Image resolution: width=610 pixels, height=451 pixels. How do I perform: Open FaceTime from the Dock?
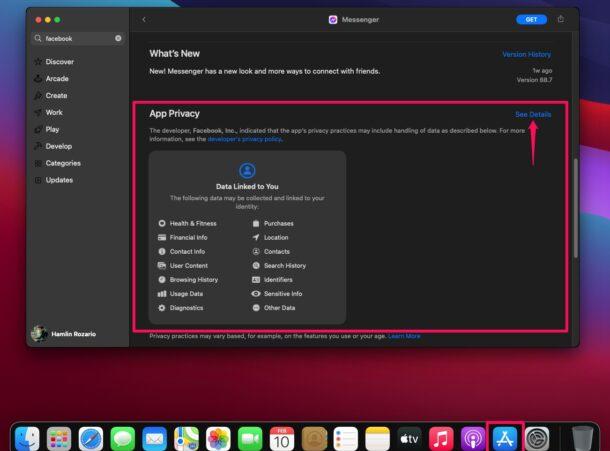(250, 439)
